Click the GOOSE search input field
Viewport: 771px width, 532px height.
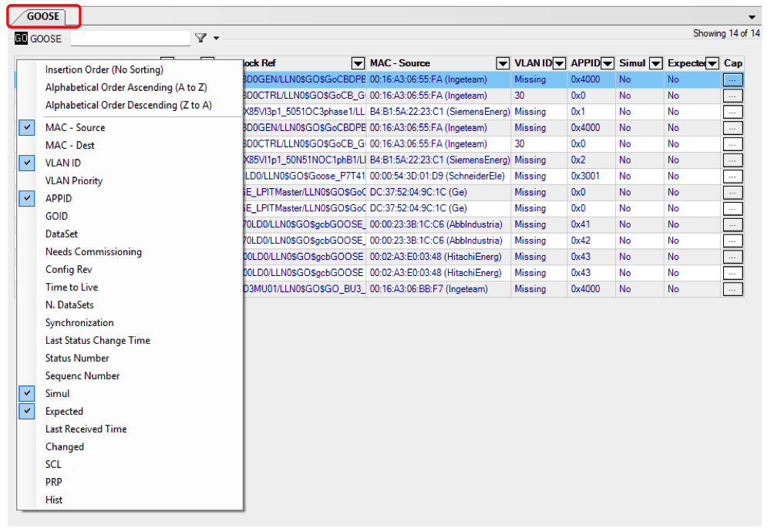(x=130, y=38)
